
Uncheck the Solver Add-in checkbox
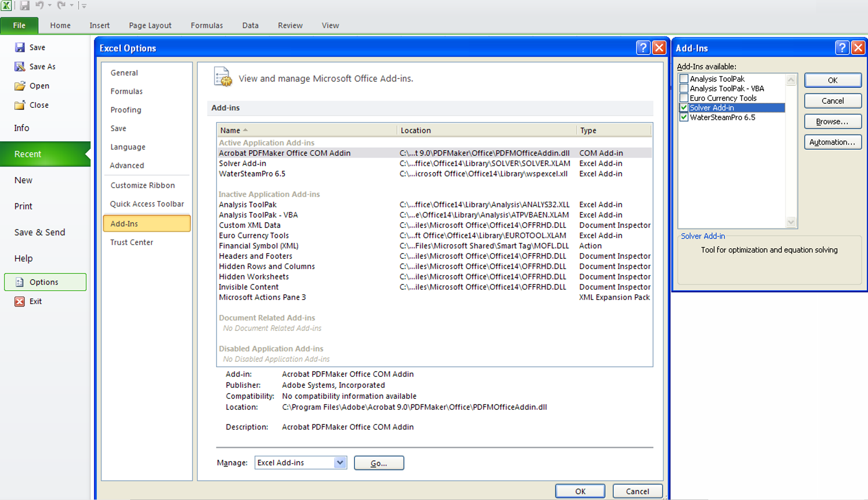click(x=684, y=108)
